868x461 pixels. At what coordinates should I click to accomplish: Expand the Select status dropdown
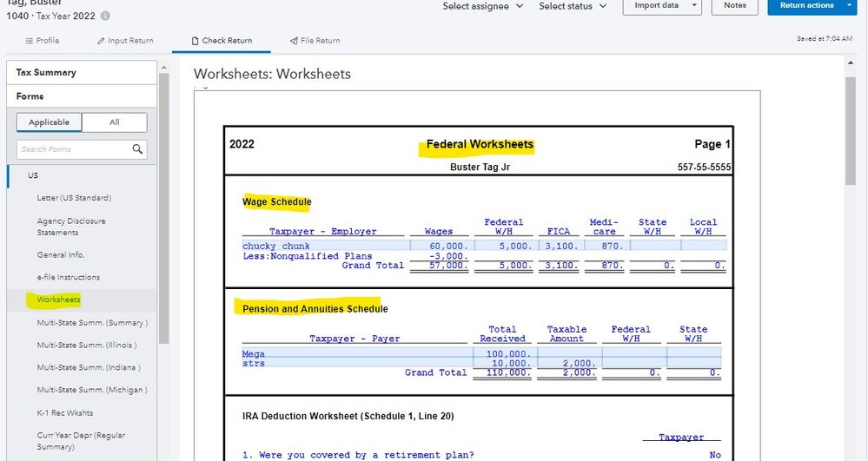[x=571, y=6]
